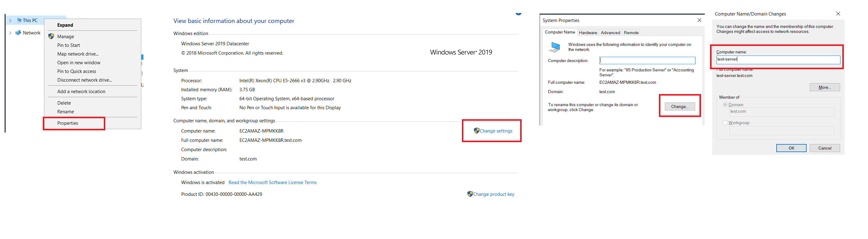Choose Add a network location

tap(92, 92)
